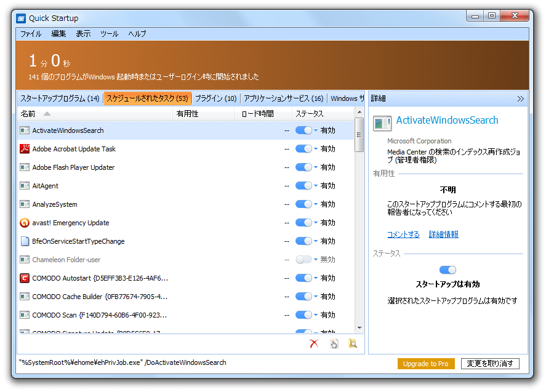
Task: Open status dropdown for COMODO Autostart
Action: pyautogui.click(x=316, y=278)
